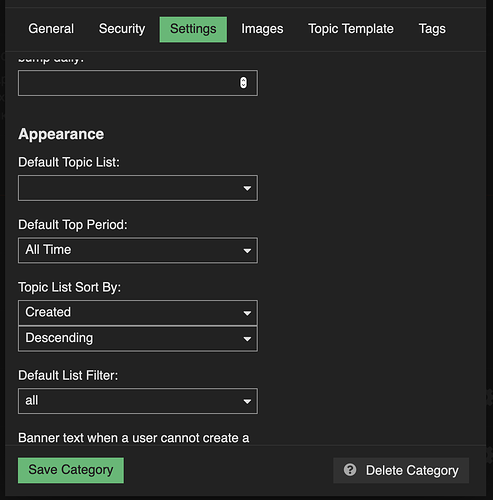Click the Delete Category button

tap(401, 470)
